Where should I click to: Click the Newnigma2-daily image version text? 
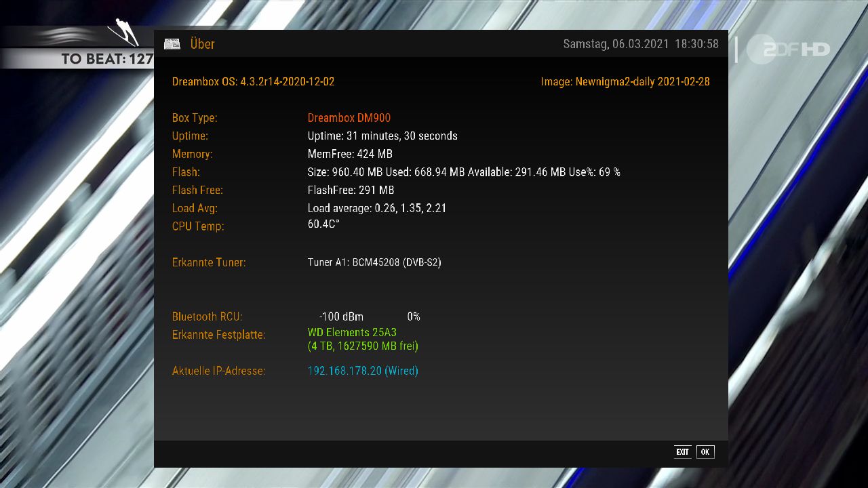click(625, 81)
